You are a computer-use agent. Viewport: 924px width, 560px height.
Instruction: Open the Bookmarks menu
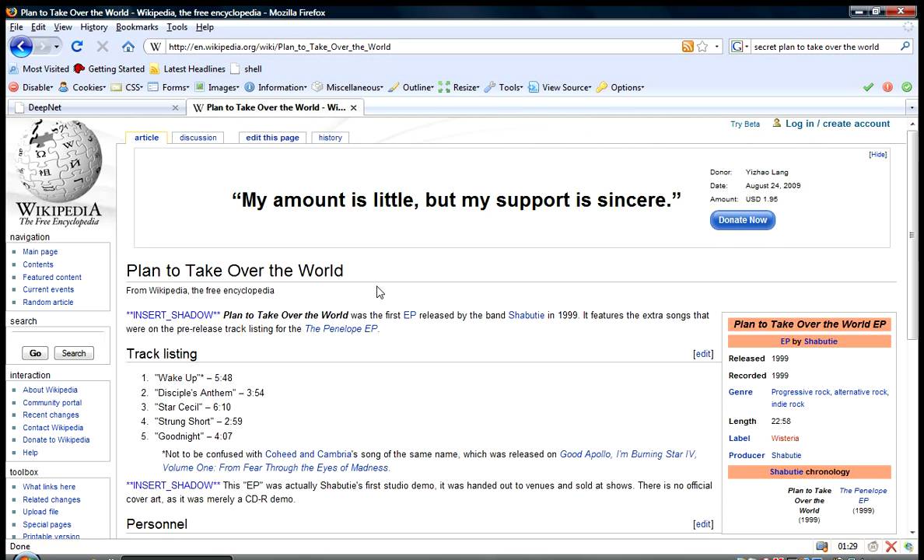pyautogui.click(x=137, y=27)
